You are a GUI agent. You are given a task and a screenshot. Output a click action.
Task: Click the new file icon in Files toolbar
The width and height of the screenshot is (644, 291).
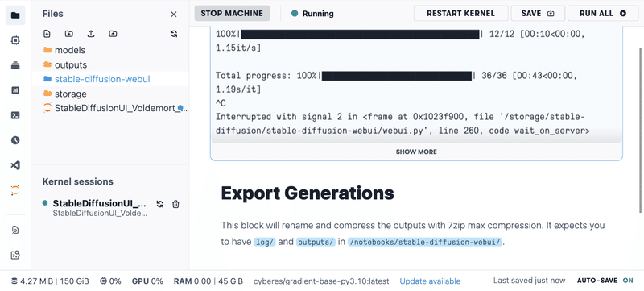click(47, 34)
